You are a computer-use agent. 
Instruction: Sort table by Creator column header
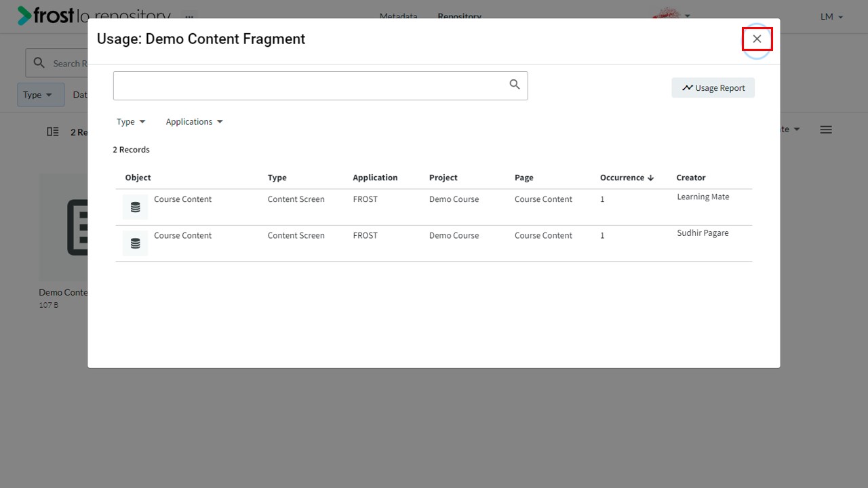(691, 178)
